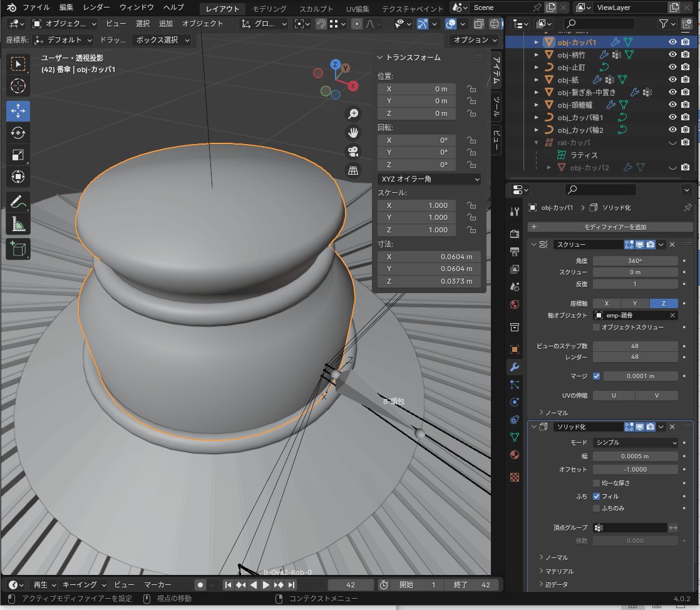
Task: Disable the フィル checkbox
Action: point(596,496)
